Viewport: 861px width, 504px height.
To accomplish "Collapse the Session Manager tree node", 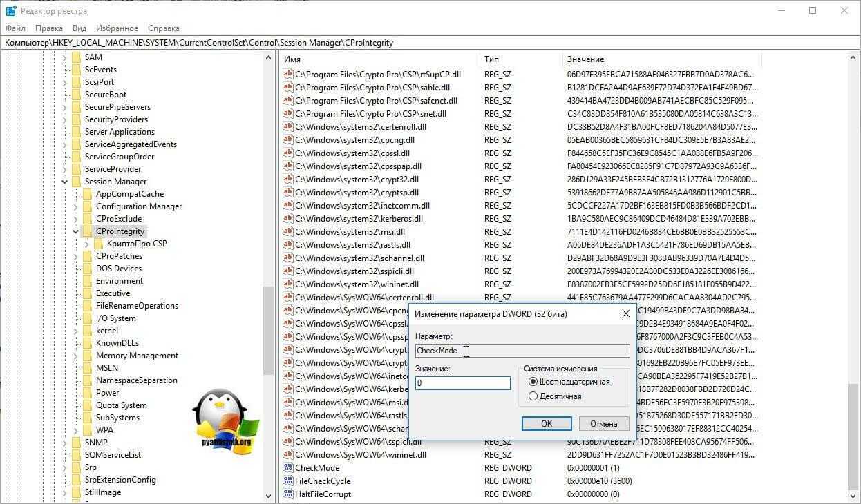I will (x=65, y=182).
